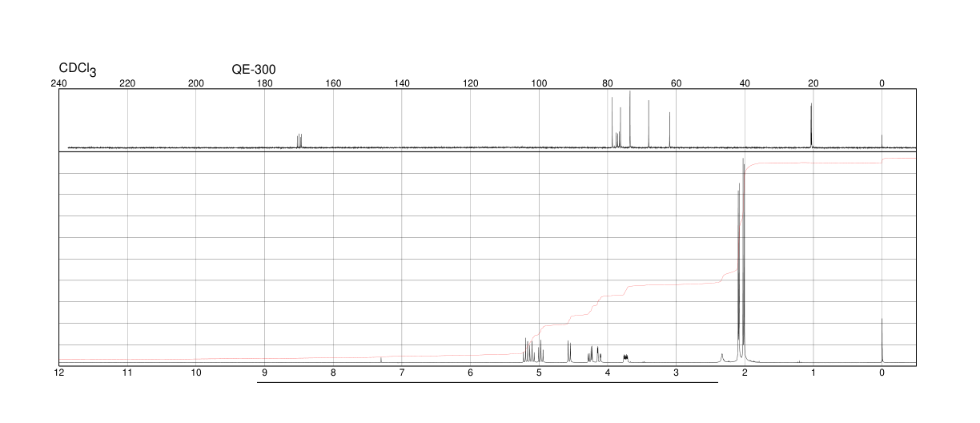Click the 4 ppm label on lower axis

coord(608,373)
